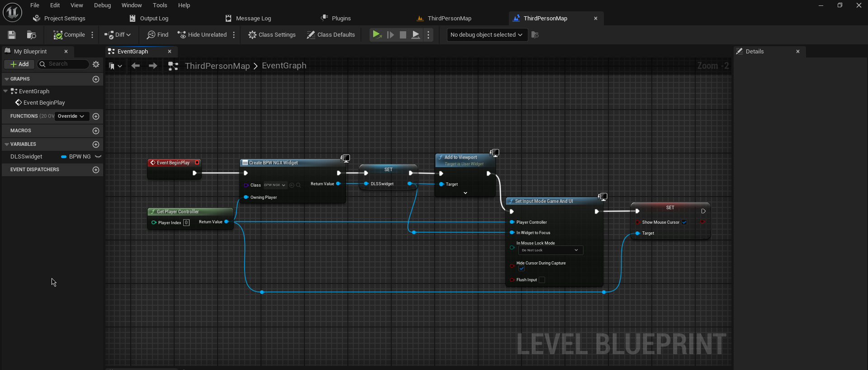868x370 pixels.
Task: Open In Mouse Lock Mode dropdown
Action: 550,250
